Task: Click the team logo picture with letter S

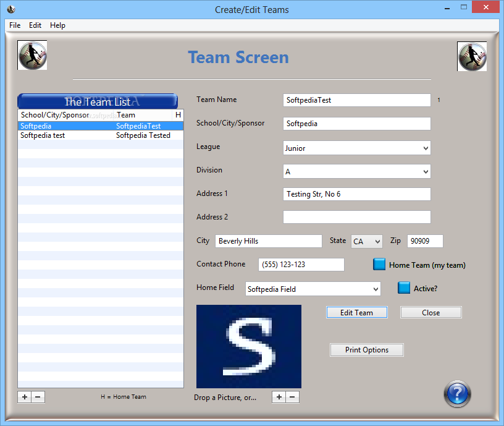Action: coord(249,346)
